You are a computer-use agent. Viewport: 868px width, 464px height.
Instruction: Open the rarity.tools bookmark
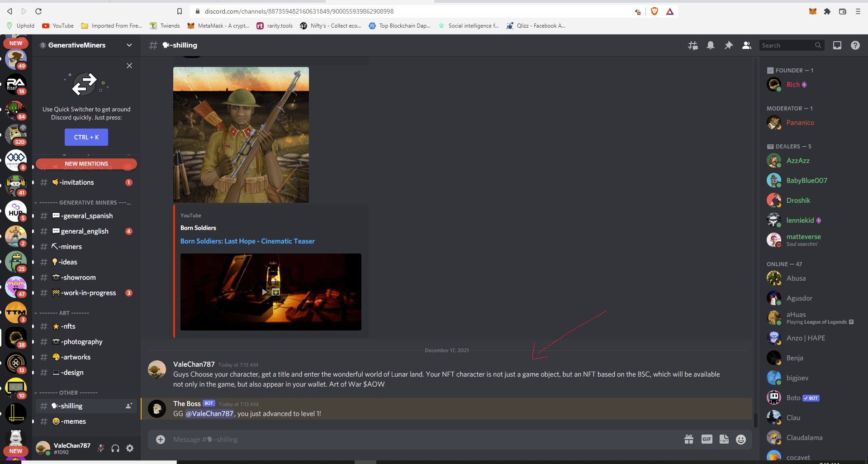coord(275,26)
